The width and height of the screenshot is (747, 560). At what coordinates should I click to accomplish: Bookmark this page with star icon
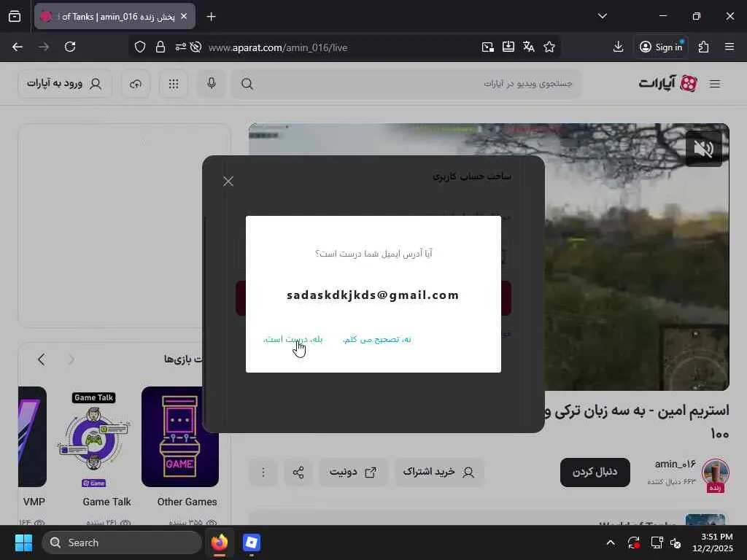pos(549,47)
